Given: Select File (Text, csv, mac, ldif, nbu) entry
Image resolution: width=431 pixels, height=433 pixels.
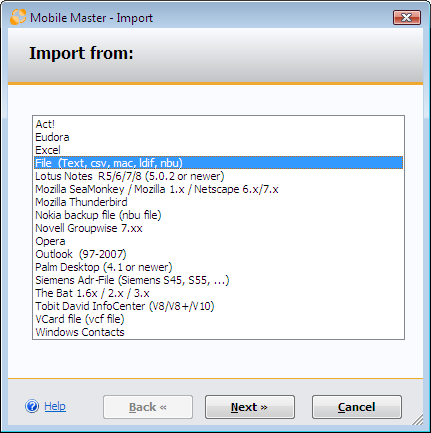Looking at the screenshot, I should point(218,163).
